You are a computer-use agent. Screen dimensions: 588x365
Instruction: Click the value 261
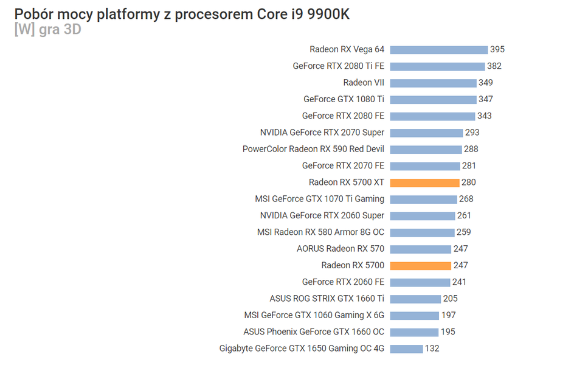click(464, 215)
